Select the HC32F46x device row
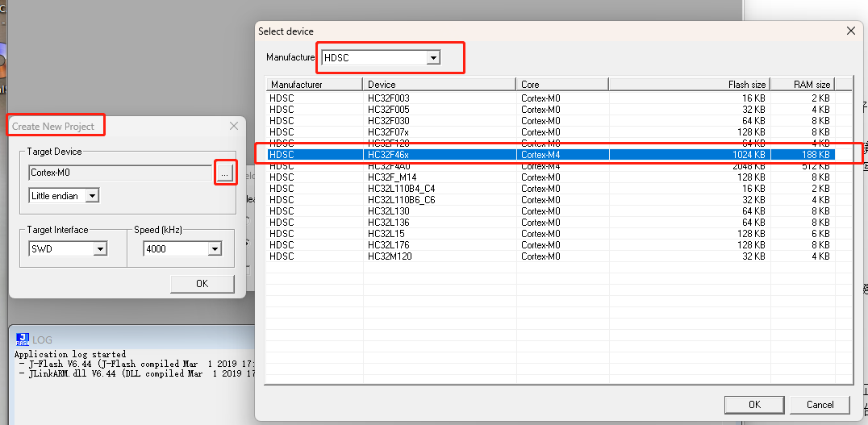Screen dimensions: 868x425 coord(551,155)
